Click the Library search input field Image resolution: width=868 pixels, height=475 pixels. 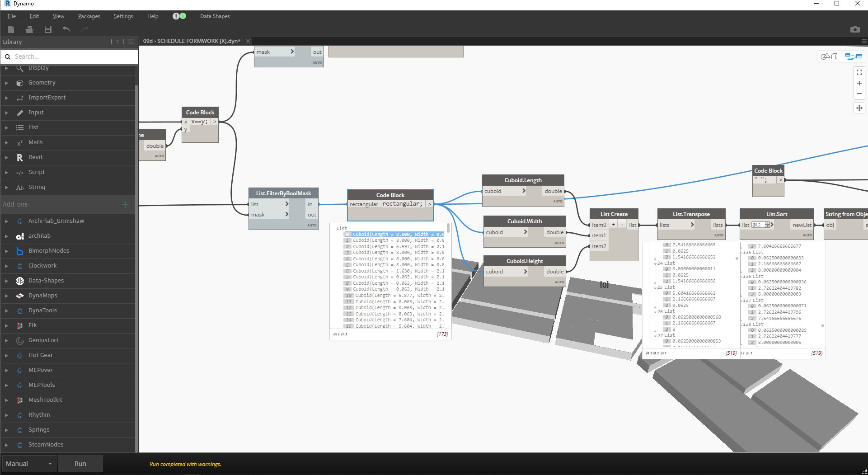[75, 56]
